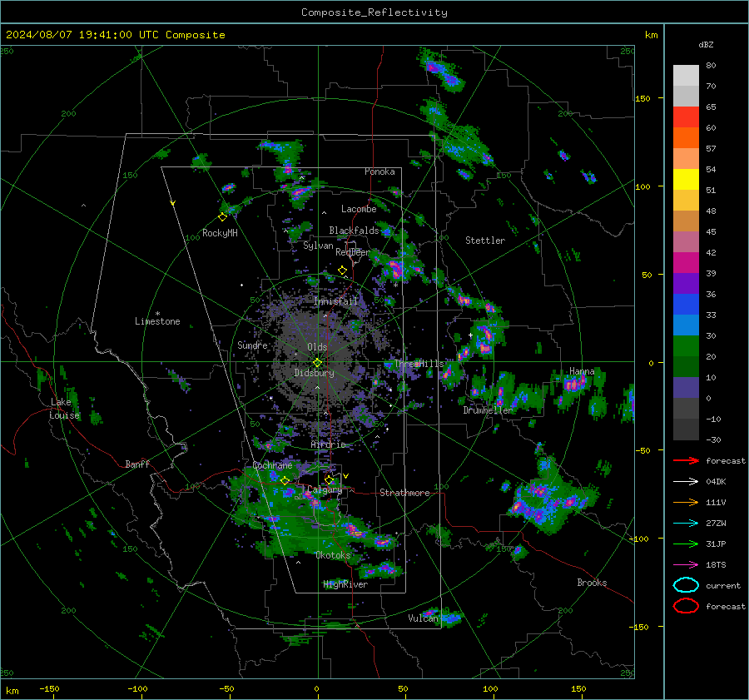Click the Composite_Reflectivity title
The height and width of the screenshot is (700, 749).
[374, 12]
